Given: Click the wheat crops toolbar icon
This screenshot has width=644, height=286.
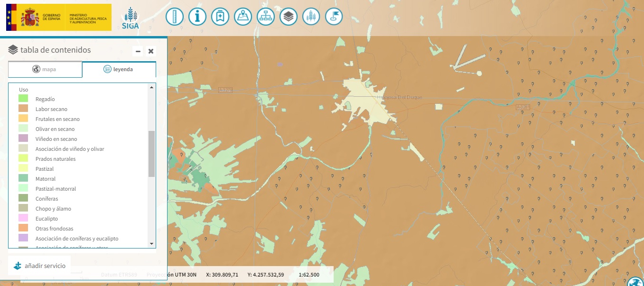Looking at the screenshot, I should tap(311, 17).
